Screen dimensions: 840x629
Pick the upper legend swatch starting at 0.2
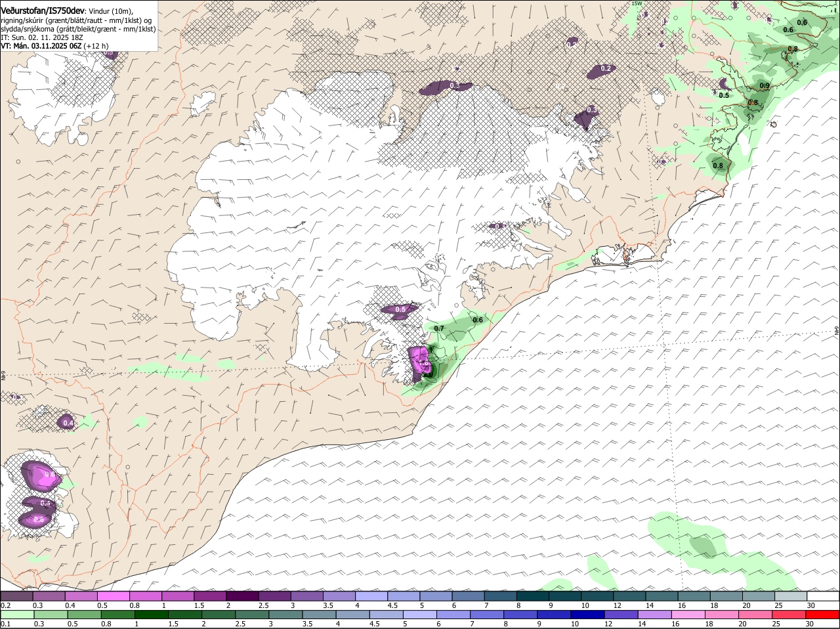click(16, 596)
